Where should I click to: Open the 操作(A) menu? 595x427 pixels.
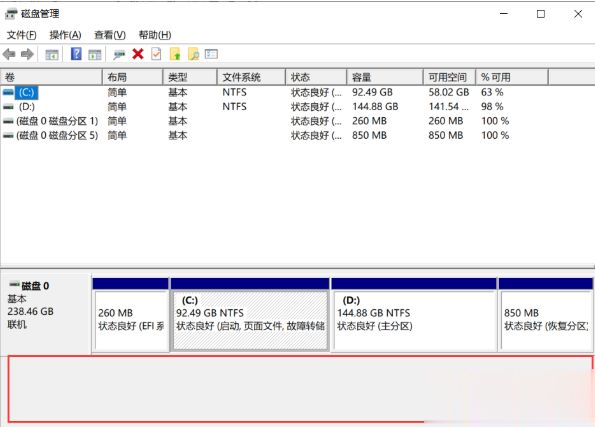coord(65,35)
